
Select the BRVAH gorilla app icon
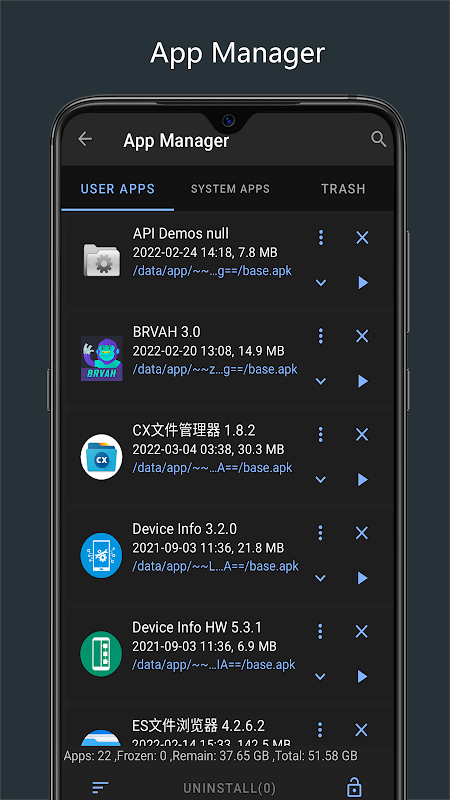102,358
